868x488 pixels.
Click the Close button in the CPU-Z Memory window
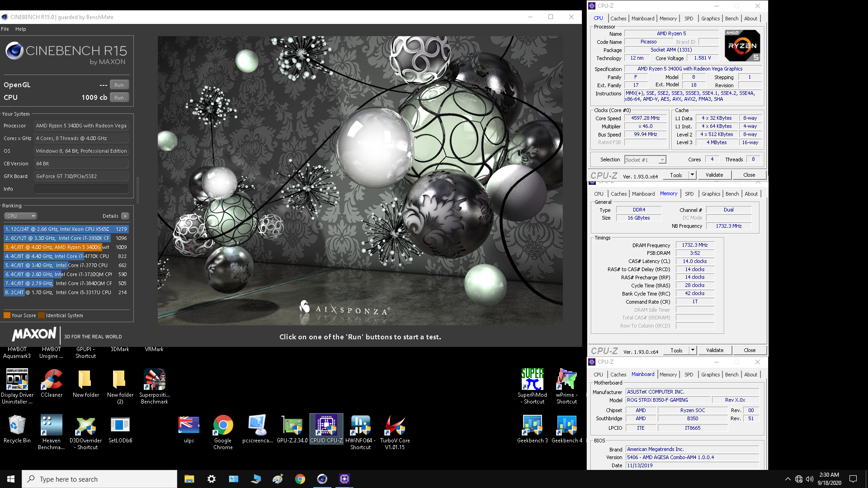click(750, 350)
